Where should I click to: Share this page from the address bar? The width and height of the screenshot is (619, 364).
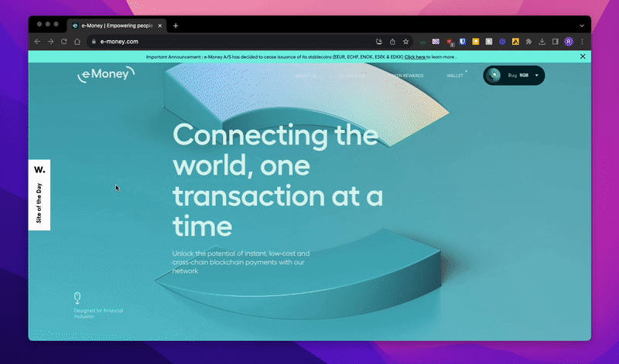pos(392,42)
